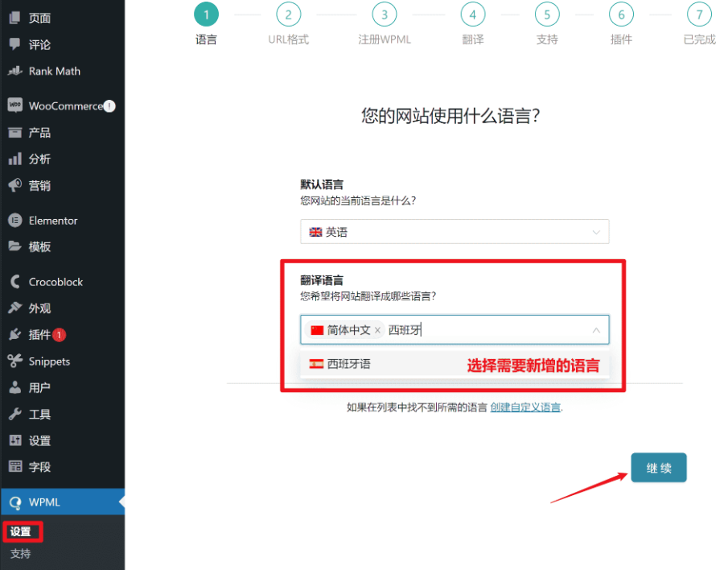The image size is (728, 570).
Task: Open the Snippets menu in the sidebar
Action: (x=51, y=361)
